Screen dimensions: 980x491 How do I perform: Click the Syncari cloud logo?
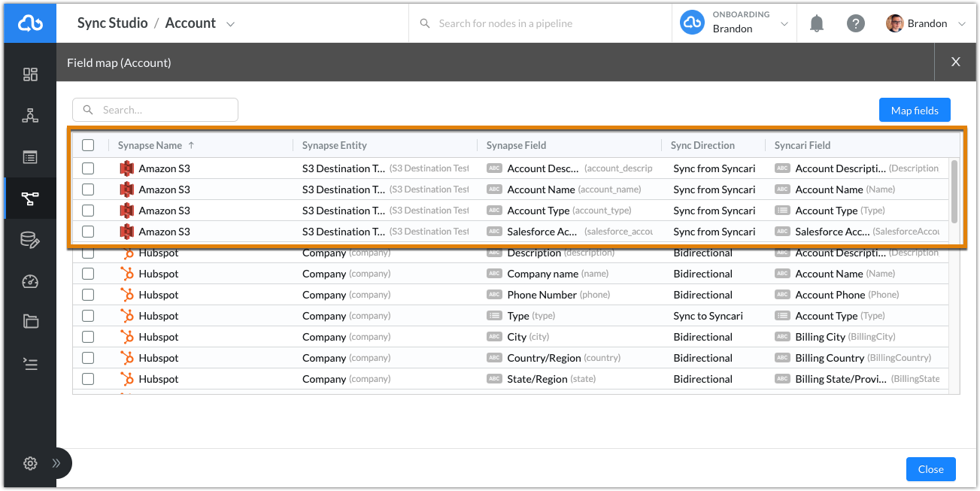30,23
